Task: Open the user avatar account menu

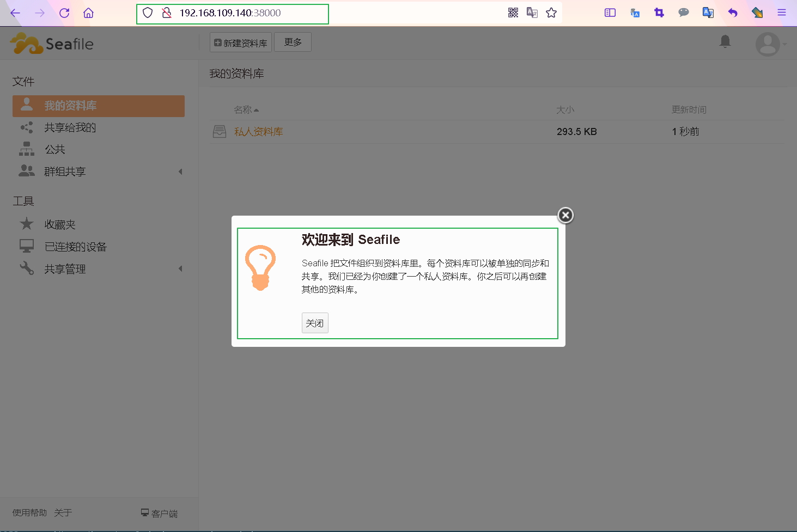Action: pyautogui.click(x=770, y=44)
